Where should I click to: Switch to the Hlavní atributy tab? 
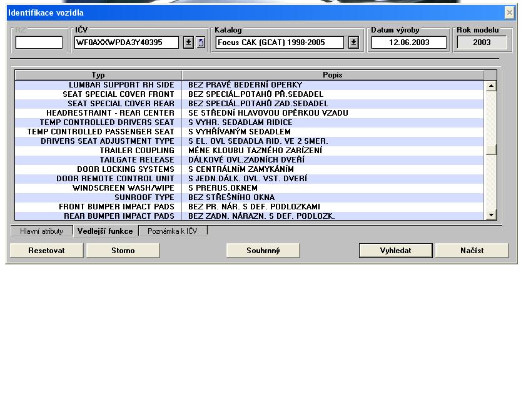(41, 231)
